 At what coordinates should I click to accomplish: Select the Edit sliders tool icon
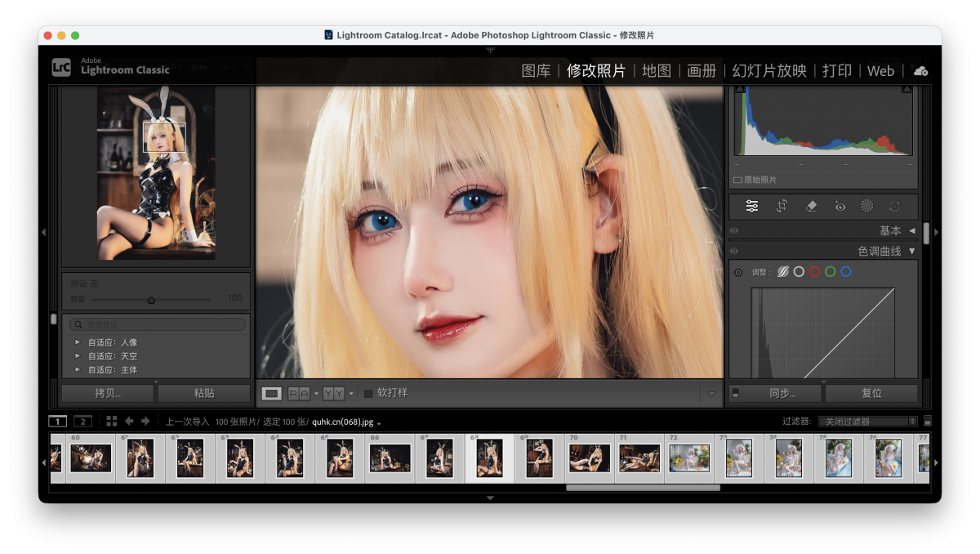coord(752,206)
